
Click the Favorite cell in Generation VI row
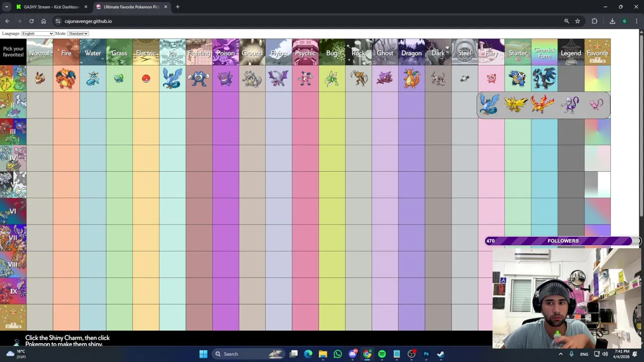click(x=597, y=211)
